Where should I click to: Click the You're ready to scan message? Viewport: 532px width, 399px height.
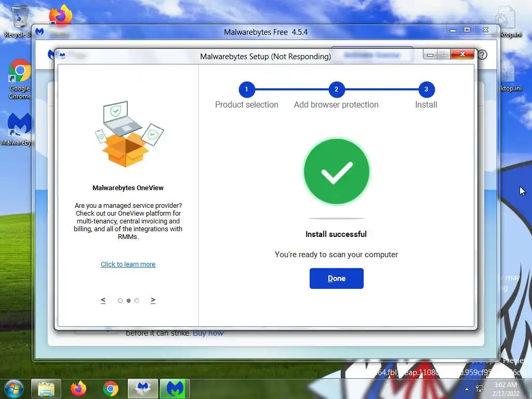coord(336,255)
